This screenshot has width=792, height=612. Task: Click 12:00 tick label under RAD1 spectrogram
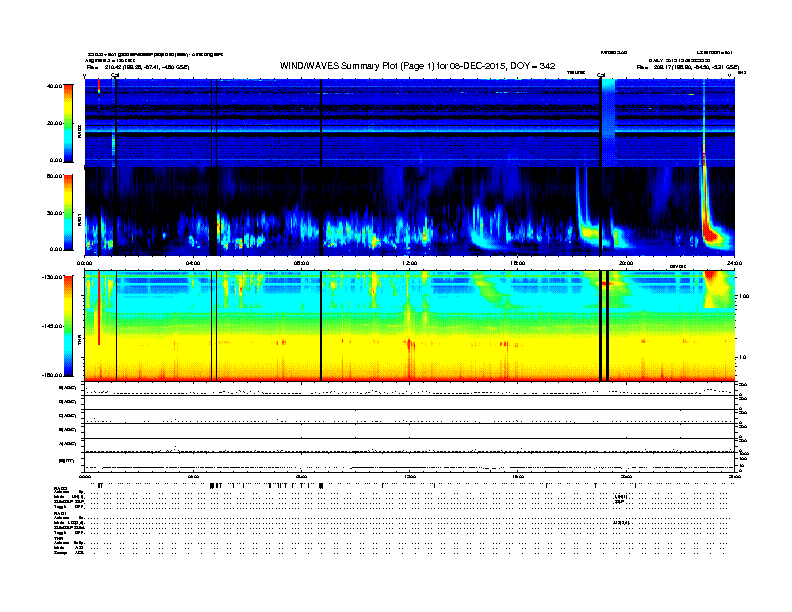410,263
